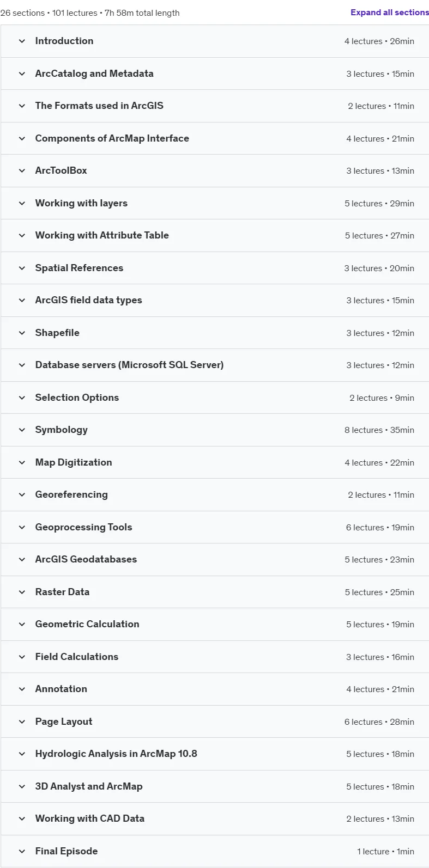Expand the ArcCatalog and Metadata chevron
Viewport: 429px width, 868px height.
pos(22,74)
